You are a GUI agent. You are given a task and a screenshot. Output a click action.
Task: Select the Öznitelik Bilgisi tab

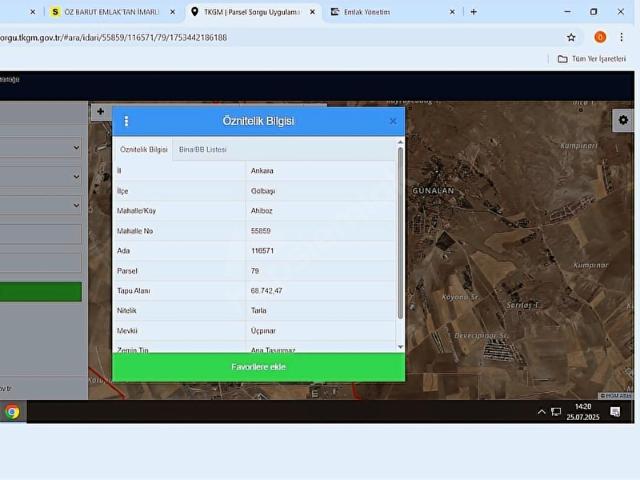point(144,149)
